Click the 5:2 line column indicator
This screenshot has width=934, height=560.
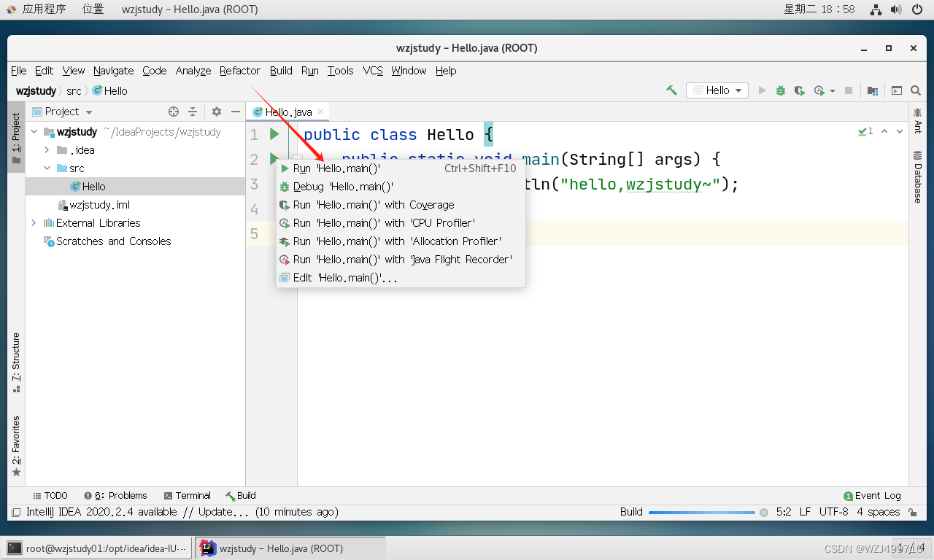pyautogui.click(x=784, y=512)
